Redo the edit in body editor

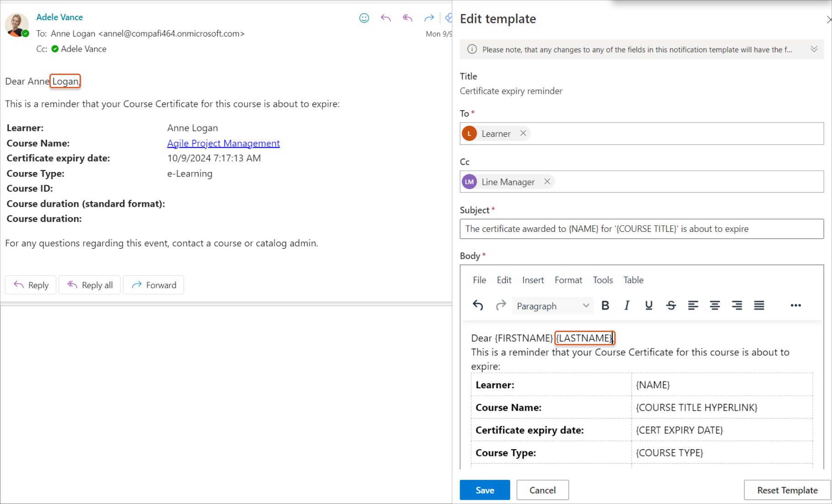[x=501, y=305]
